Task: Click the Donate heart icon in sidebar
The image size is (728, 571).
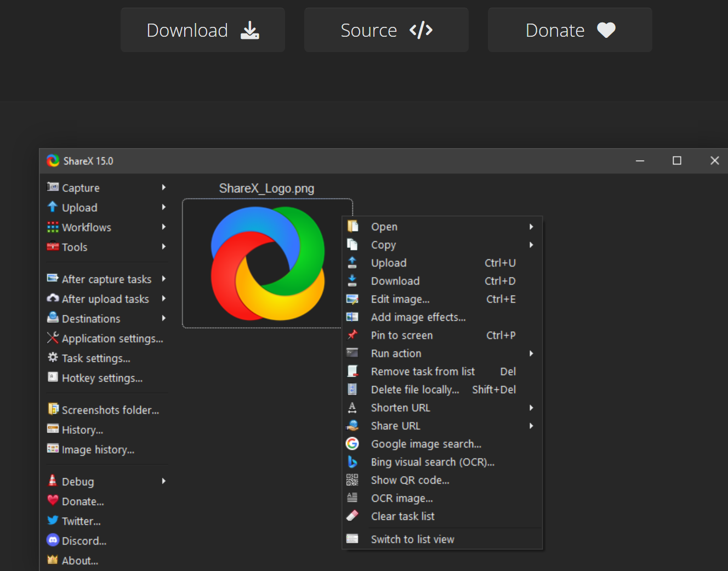Action: (53, 500)
